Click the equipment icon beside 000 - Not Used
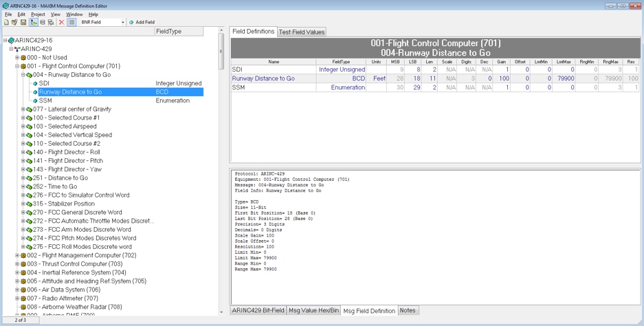This screenshot has height=326, width=644. [23, 58]
